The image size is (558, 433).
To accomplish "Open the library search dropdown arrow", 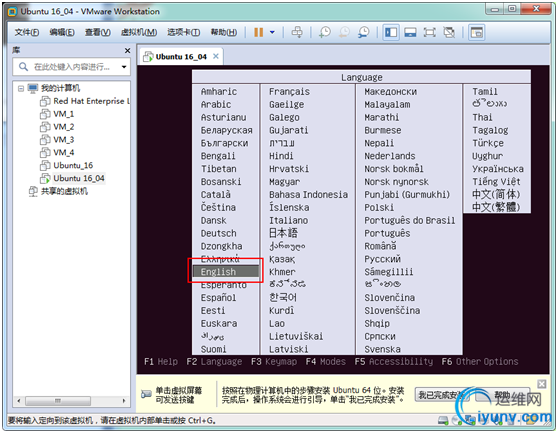I will (x=124, y=67).
